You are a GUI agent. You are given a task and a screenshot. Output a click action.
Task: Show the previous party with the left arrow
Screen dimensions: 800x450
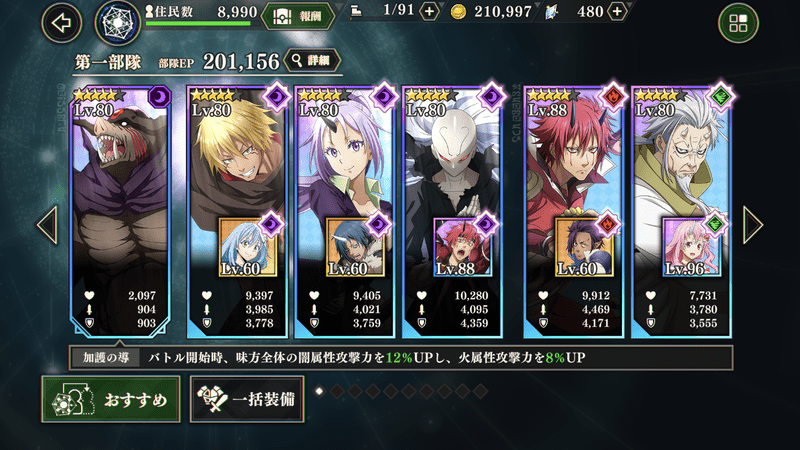tap(47, 224)
